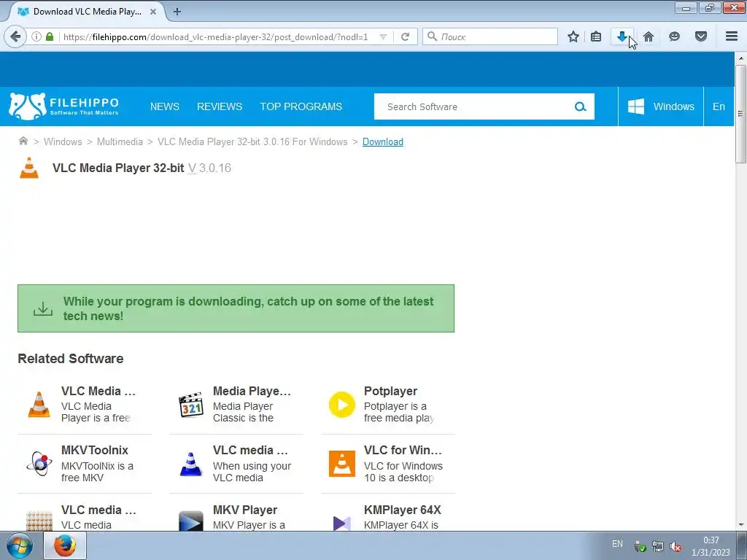Expand the URL history dropdown arrow
This screenshot has width=747, height=560.
pyautogui.click(x=383, y=36)
